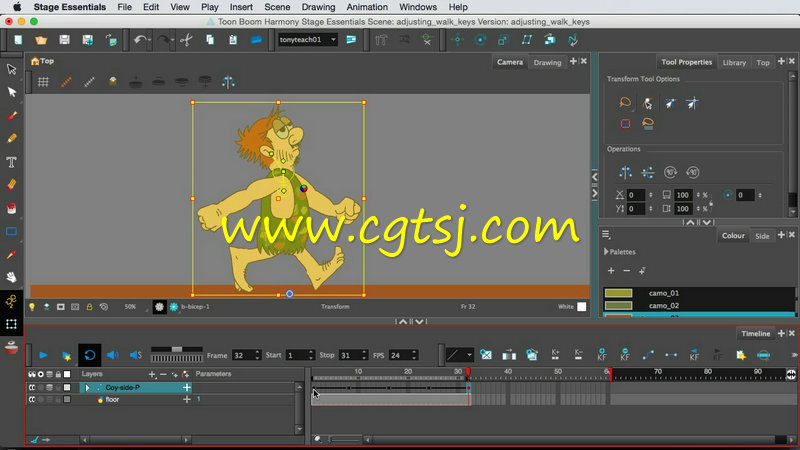This screenshot has width=800, height=450.
Task: Select the Eraser tool
Action: coord(11,185)
